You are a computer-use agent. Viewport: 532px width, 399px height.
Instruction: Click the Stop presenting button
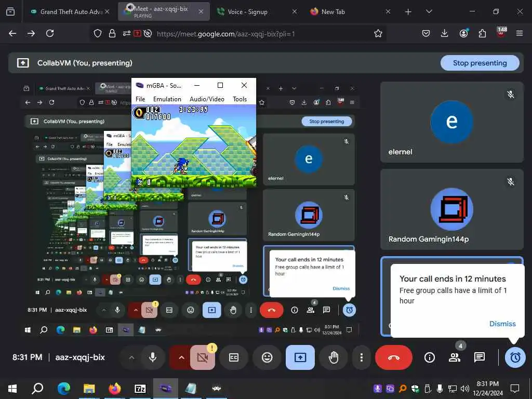pyautogui.click(x=480, y=63)
